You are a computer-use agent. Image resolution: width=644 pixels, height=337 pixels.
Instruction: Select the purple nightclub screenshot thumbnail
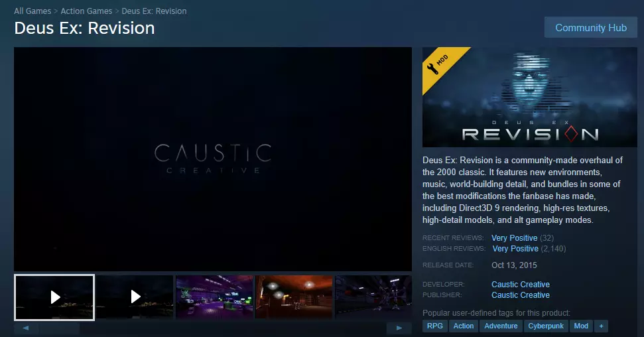214,297
